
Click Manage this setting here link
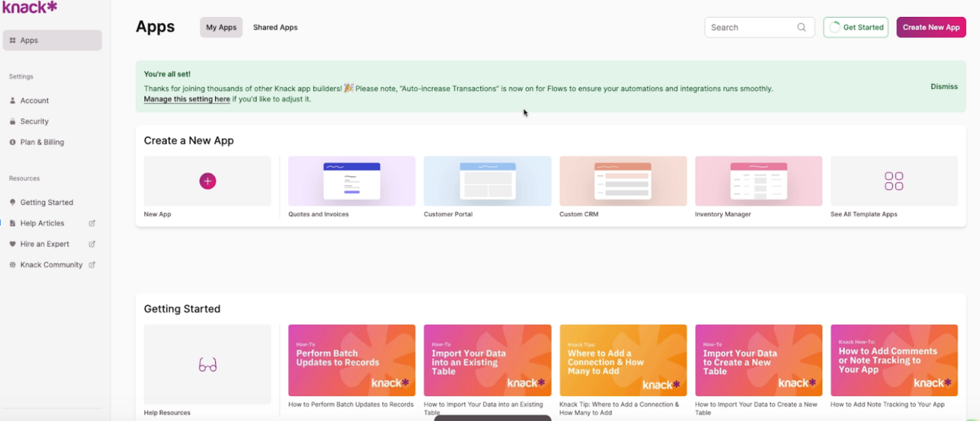coord(187,99)
